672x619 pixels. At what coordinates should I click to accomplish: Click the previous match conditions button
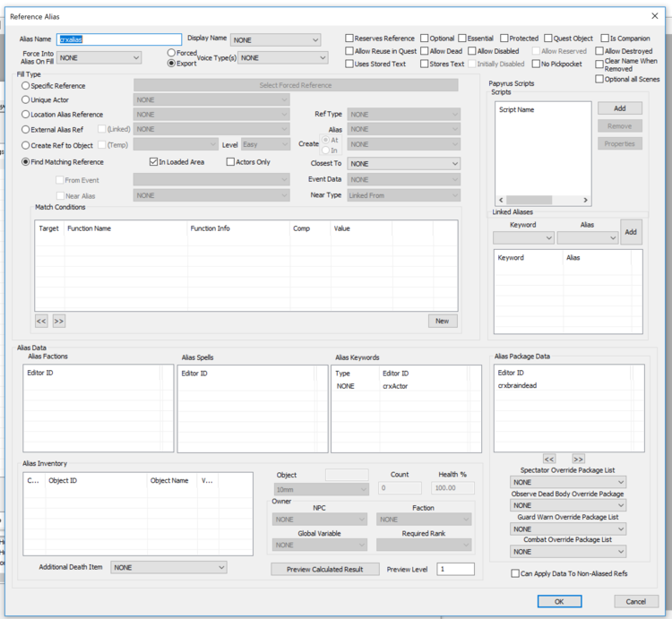[x=41, y=321]
